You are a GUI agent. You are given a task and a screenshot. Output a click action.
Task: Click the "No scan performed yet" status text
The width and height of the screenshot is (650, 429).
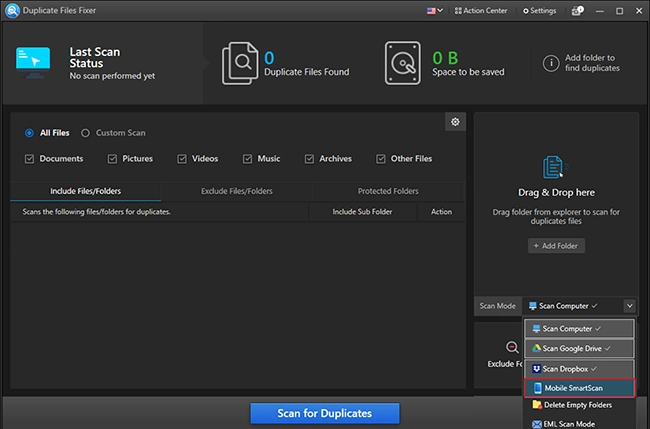click(x=112, y=76)
